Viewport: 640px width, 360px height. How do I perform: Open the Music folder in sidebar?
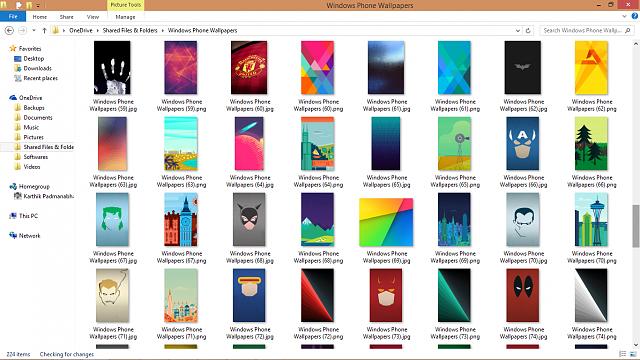point(31,127)
